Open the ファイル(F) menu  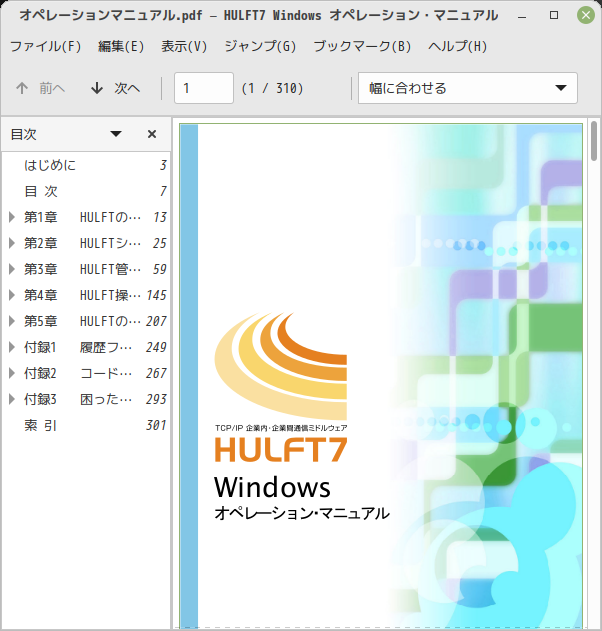click(x=45, y=46)
